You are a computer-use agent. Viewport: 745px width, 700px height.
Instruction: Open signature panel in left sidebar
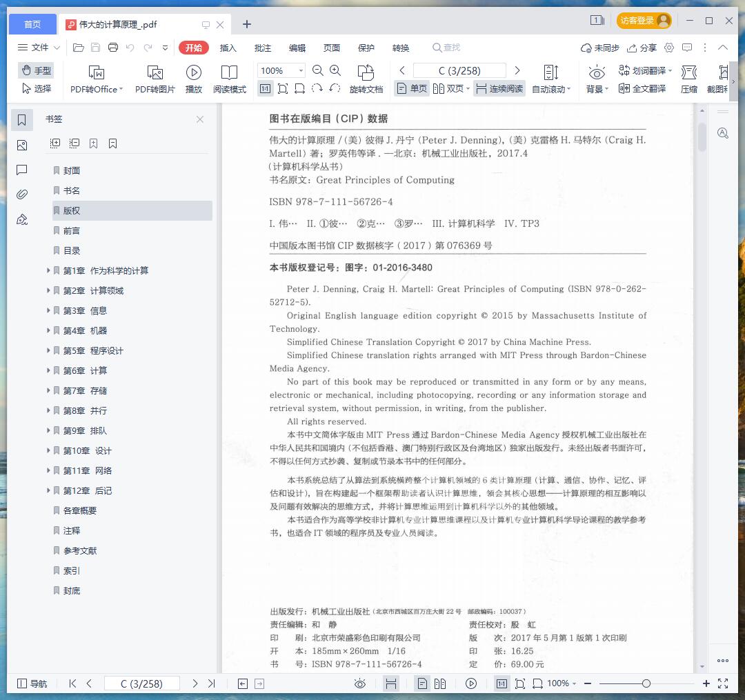[22, 219]
